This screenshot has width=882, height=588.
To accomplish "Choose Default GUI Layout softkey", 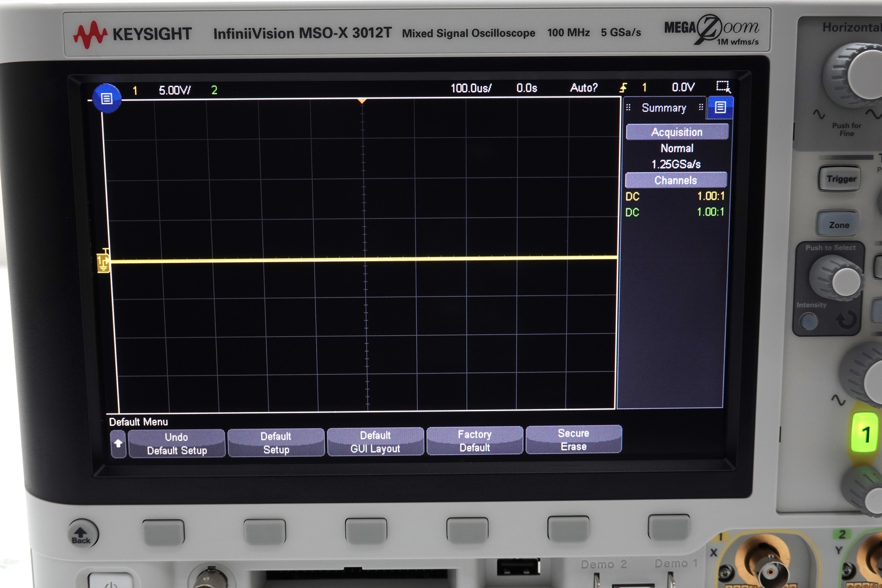I will point(375,441).
